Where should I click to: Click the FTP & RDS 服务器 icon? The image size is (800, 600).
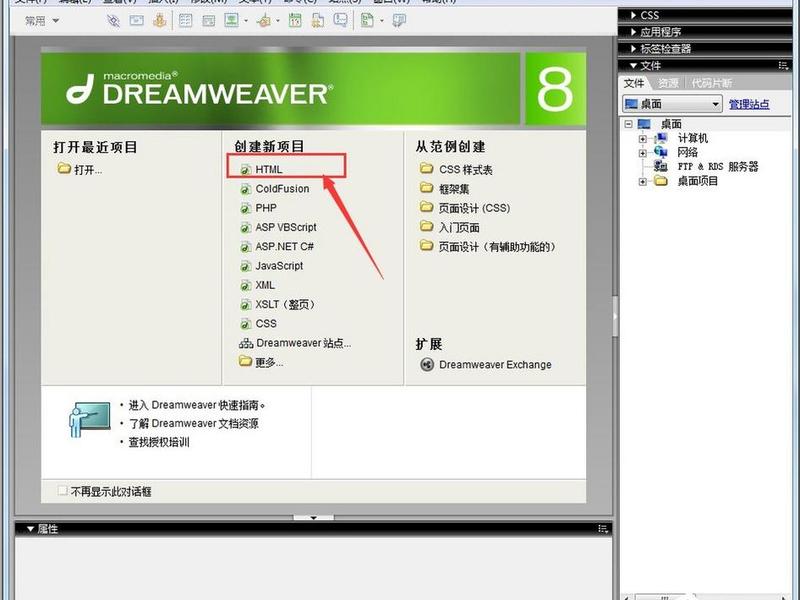coord(661,166)
